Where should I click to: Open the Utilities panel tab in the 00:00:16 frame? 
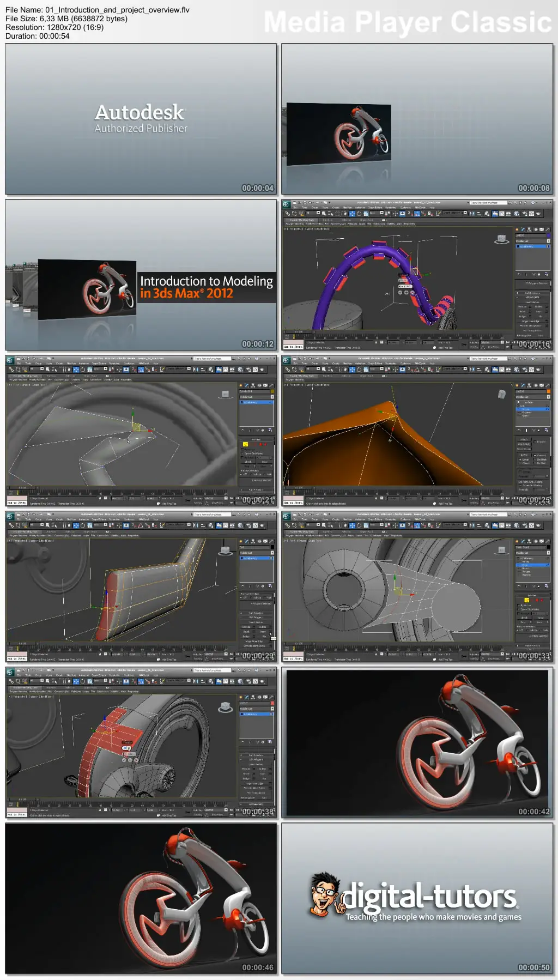[547, 229]
